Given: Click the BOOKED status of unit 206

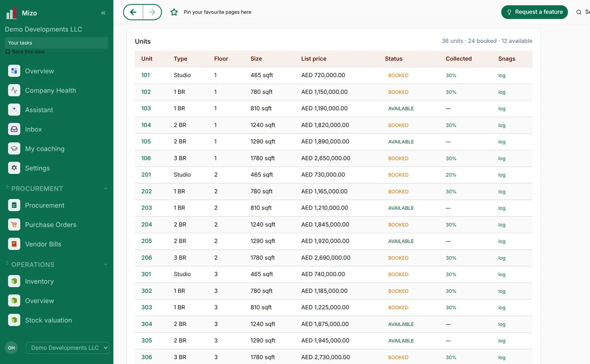Looking at the screenshot, I should (398, 258).
